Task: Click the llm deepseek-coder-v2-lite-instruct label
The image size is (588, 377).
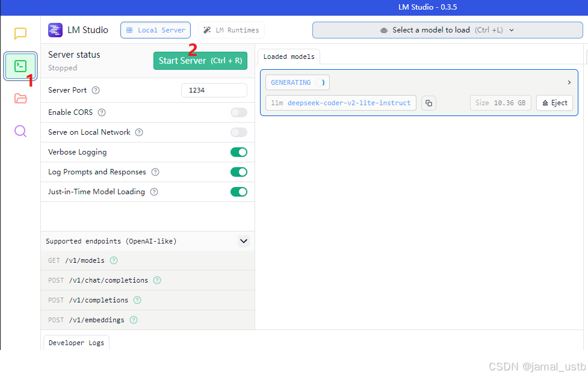Action: pyautogui.click(x=341, y=103)
